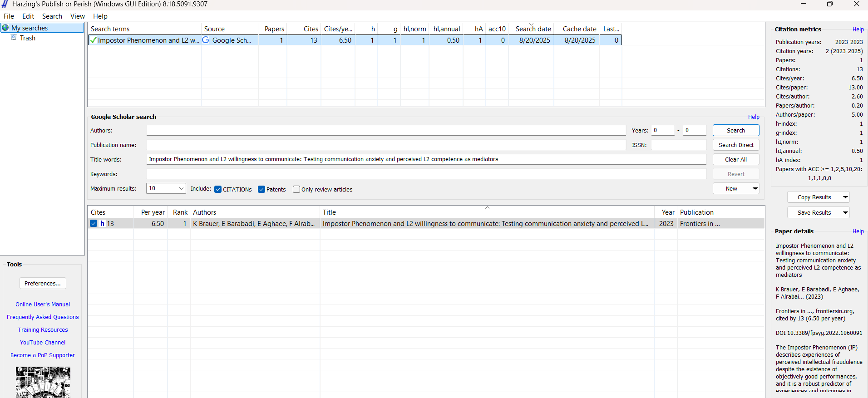The image size is (868, 398).
Task: Click the Google Scholar source icon
Action: [x=206, y=40]
